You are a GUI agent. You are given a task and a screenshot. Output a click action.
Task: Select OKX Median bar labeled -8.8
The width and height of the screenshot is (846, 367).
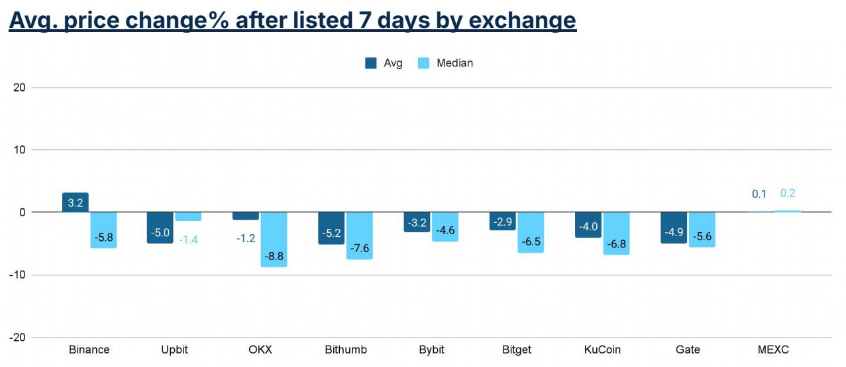274,240
